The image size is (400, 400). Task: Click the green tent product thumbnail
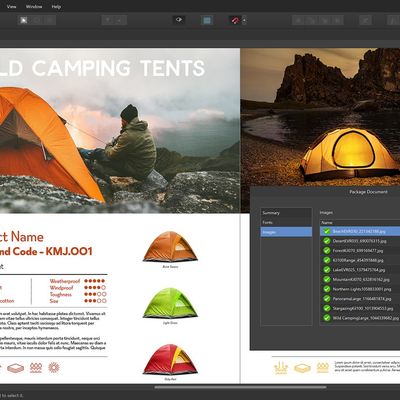coord(170,303)
